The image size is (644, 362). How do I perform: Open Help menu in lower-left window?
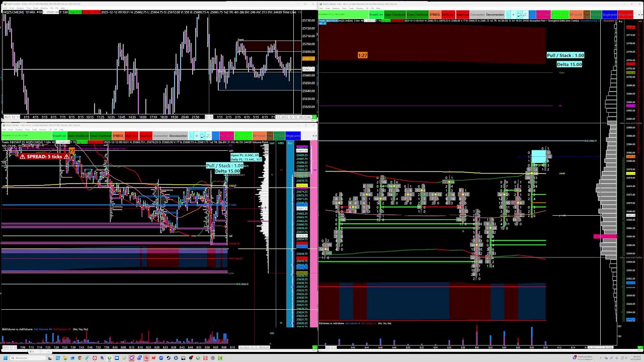click(x=61, y=129)
